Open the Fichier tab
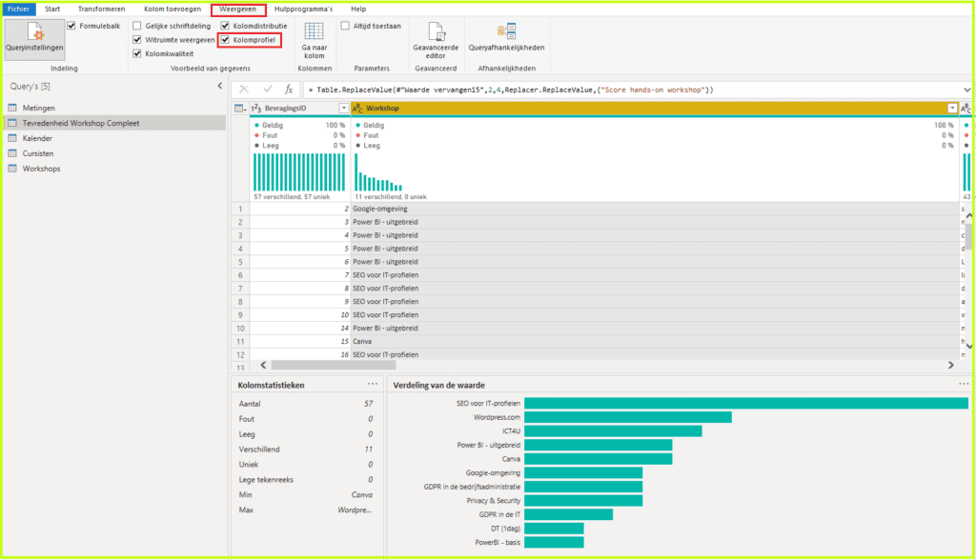Screen dimensions: 976x560 [19, 9]
